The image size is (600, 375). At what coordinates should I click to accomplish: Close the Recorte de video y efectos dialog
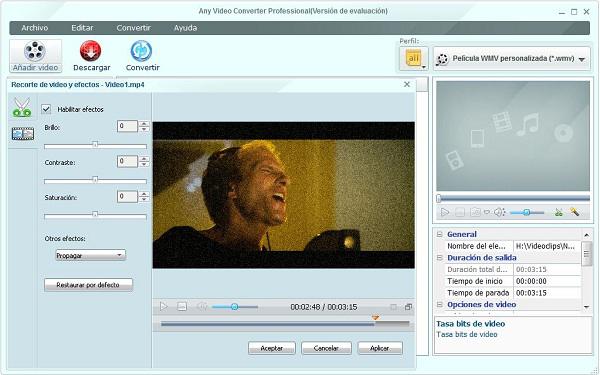tap(407, 84)
